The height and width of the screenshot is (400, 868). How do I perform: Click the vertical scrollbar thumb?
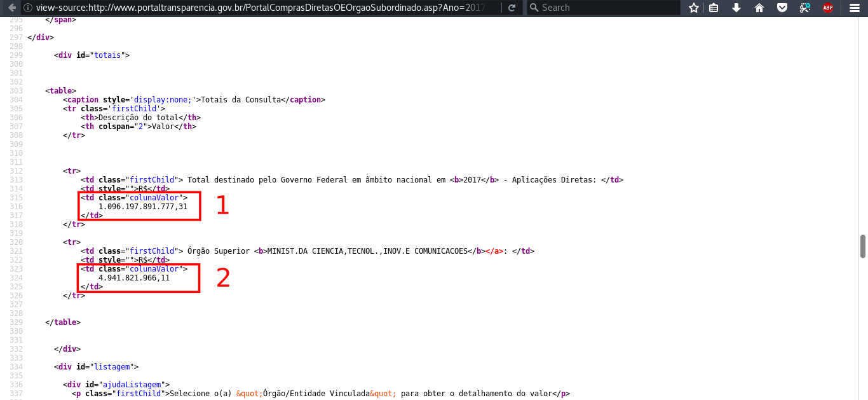(863, 246)
